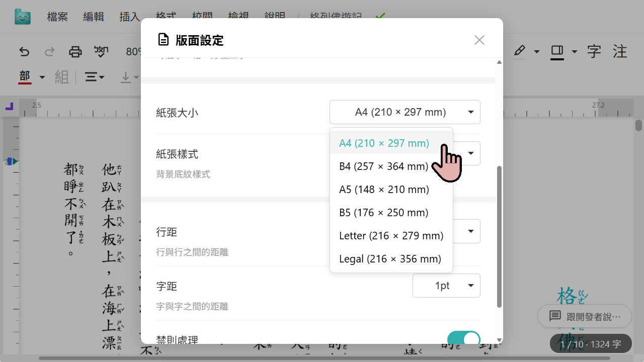
Task: Open the 插入 menu
Action: click(130, 17)
